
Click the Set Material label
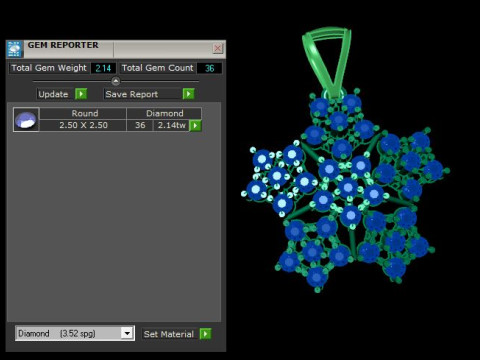tap(169, 334)
